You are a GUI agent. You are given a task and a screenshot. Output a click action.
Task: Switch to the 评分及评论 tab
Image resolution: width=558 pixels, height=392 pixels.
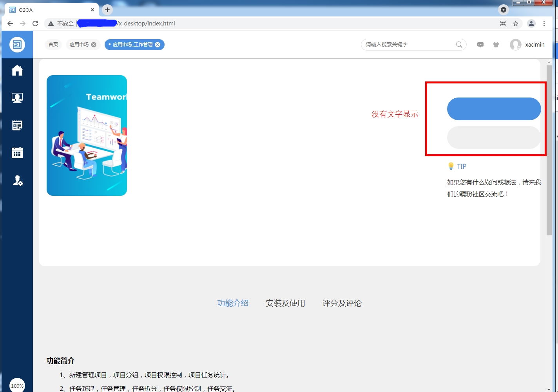(342, 303)
